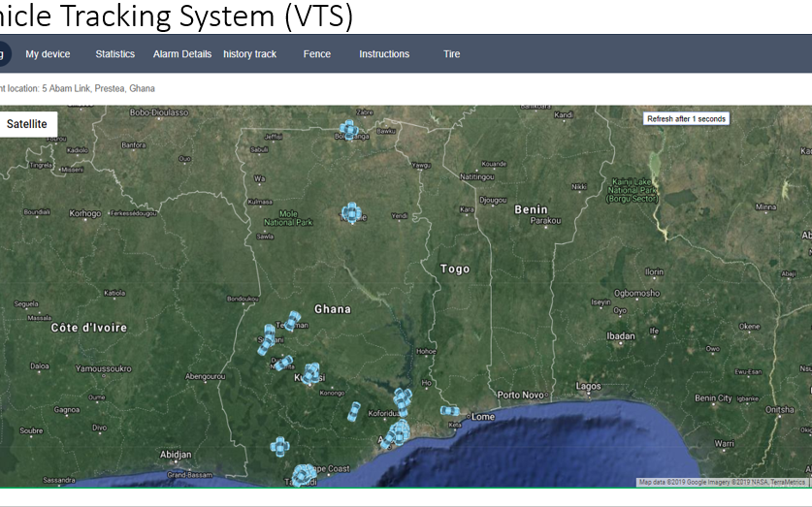The height and width of the screenshot is (507, 812).
Task: Click the Ibadan city label
Action: (620, 336)
